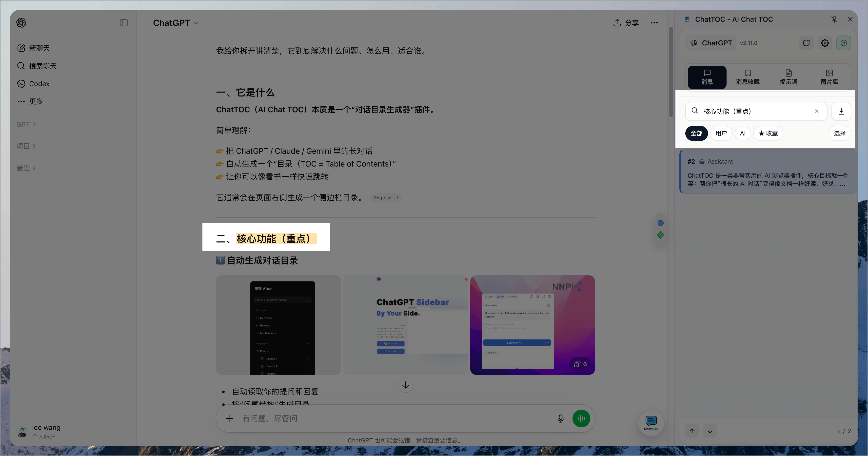Switch to the 消息收藏 tab
The image size is (868, 456).
[x=748, y=77]
